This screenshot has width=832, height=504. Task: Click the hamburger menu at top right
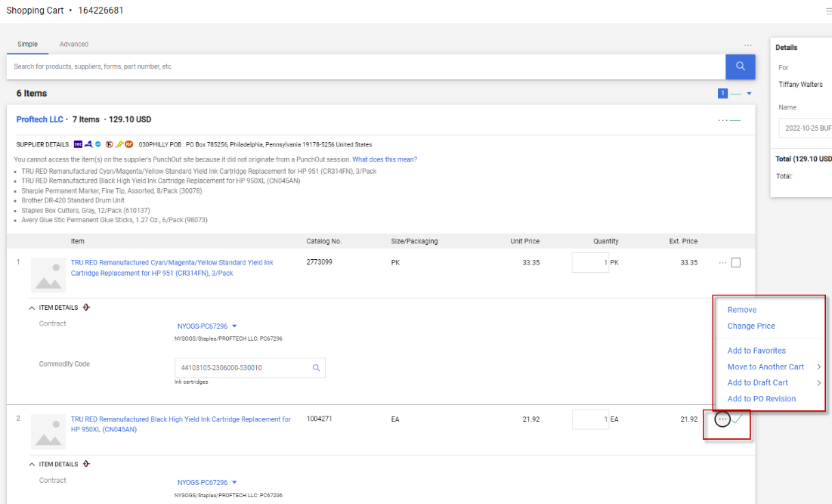pos(828,11)
